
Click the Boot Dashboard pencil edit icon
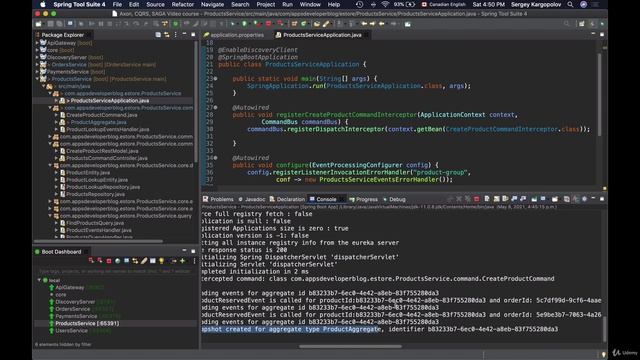tap(144, 261)
